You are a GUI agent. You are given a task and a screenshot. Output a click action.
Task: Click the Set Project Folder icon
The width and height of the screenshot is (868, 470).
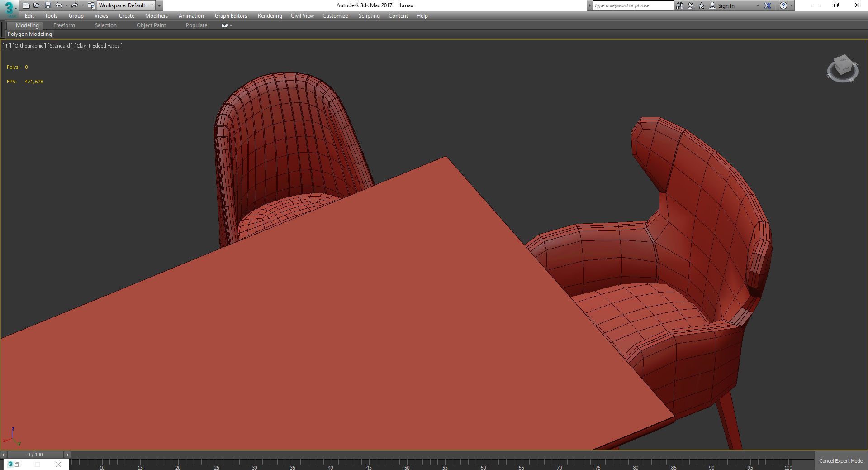pyautogui.click(x=91, y=5)
